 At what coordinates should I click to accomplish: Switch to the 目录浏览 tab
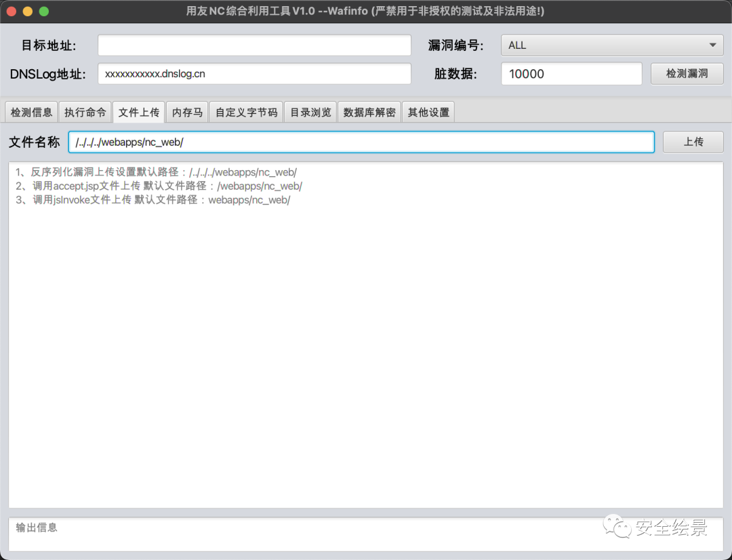pos(310,112)
